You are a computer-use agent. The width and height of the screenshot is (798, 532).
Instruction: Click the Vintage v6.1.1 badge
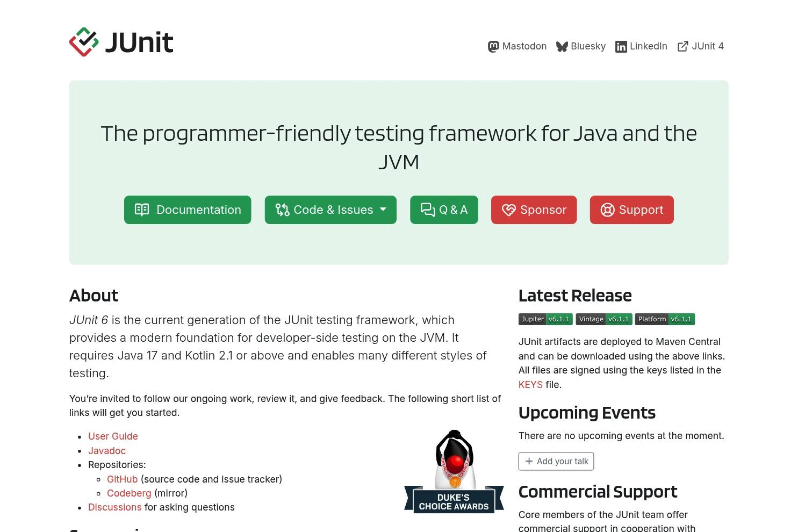click(x=604, y=319)
